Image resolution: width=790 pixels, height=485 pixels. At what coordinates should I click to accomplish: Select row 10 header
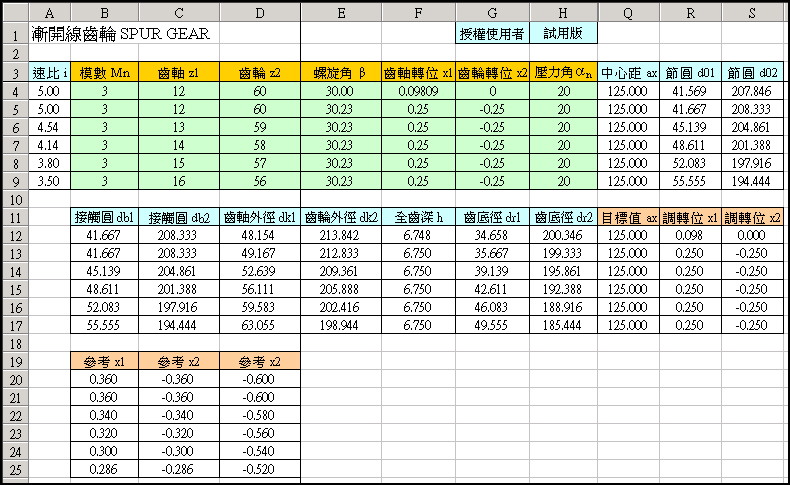pos(15,199)
